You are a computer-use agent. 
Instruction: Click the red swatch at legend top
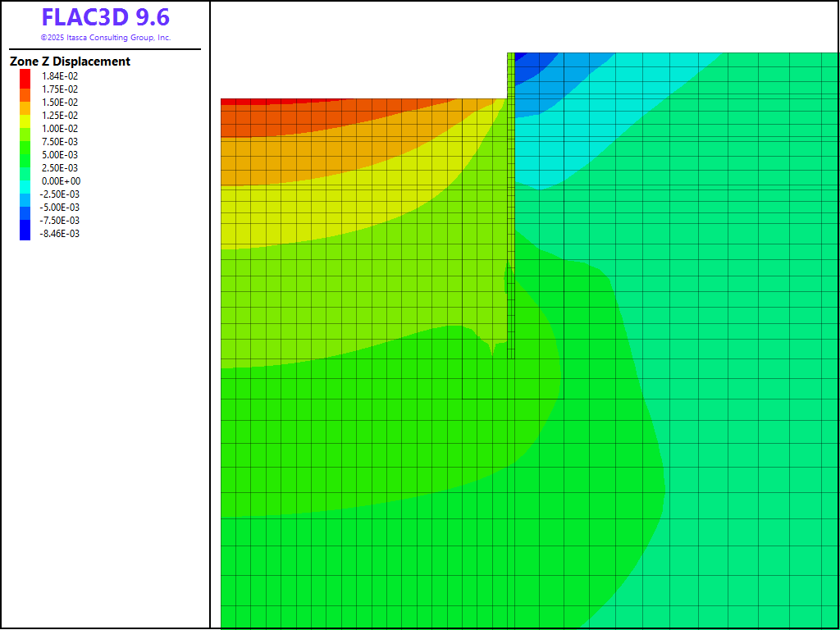[25, 75]
